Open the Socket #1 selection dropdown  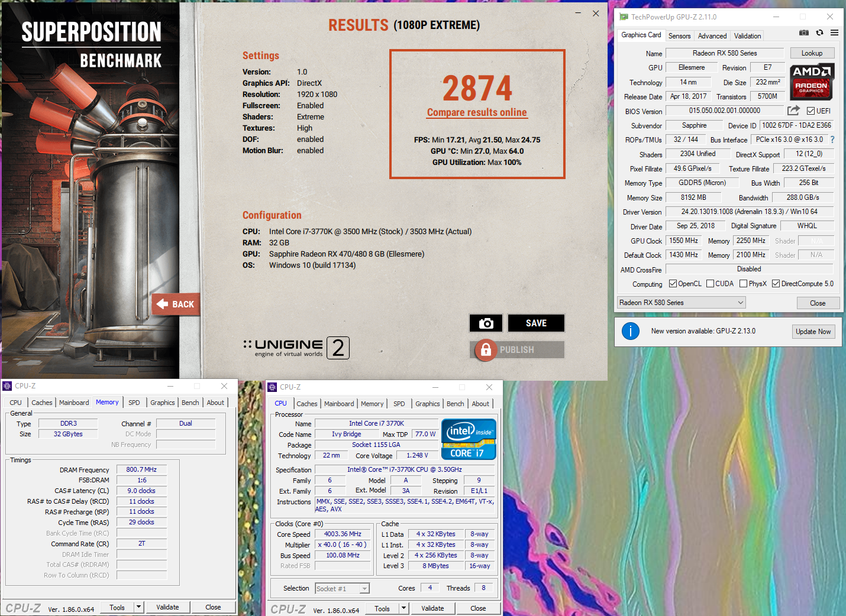tap(342, 588)
